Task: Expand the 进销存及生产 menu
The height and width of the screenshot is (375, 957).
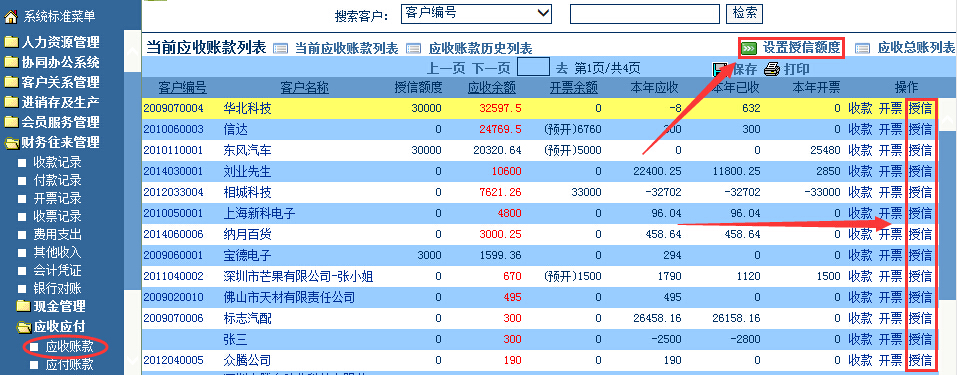Action: (52, 102)
